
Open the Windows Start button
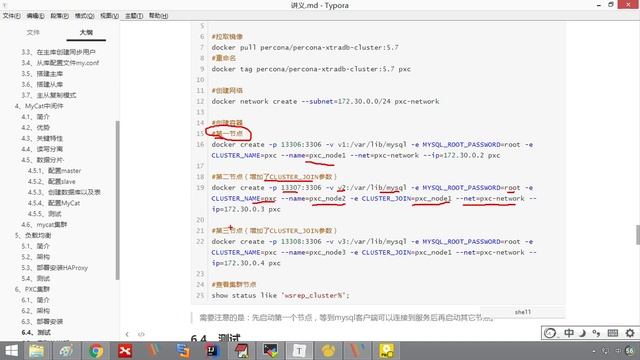[11, 351]
